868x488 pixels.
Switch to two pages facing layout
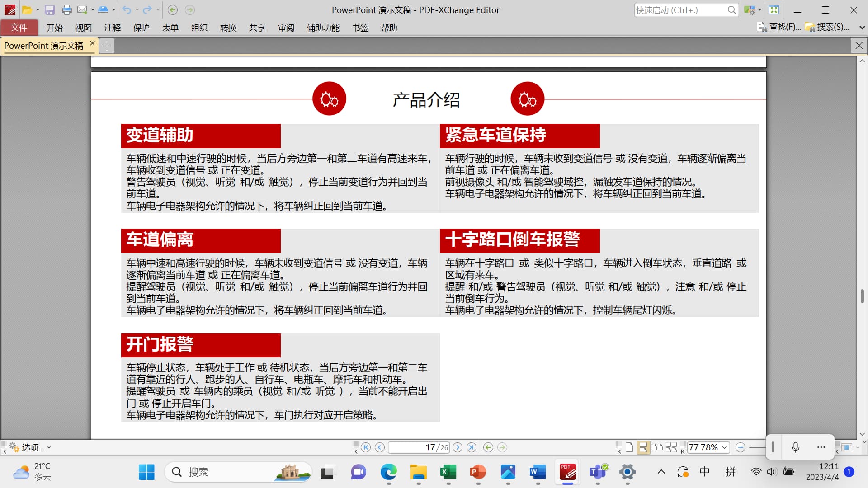[657, 447]
